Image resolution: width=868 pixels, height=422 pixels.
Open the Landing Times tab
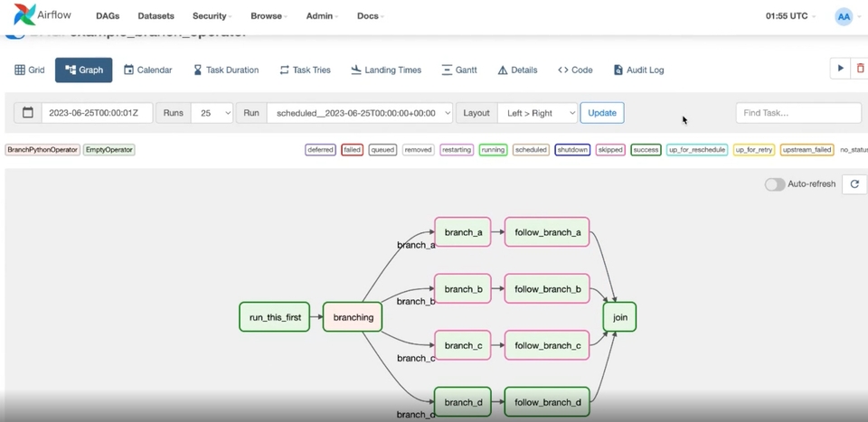[x=386, y=70]
